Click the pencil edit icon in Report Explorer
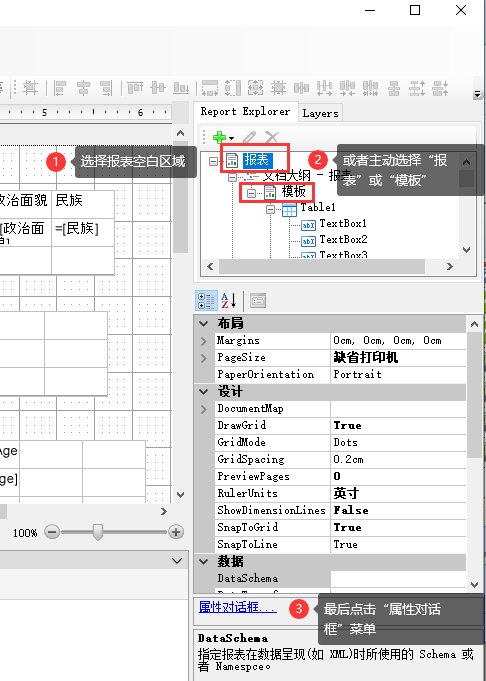Image resolution: width=486 pixels, height=681 pixels. (x=249, y=138)
